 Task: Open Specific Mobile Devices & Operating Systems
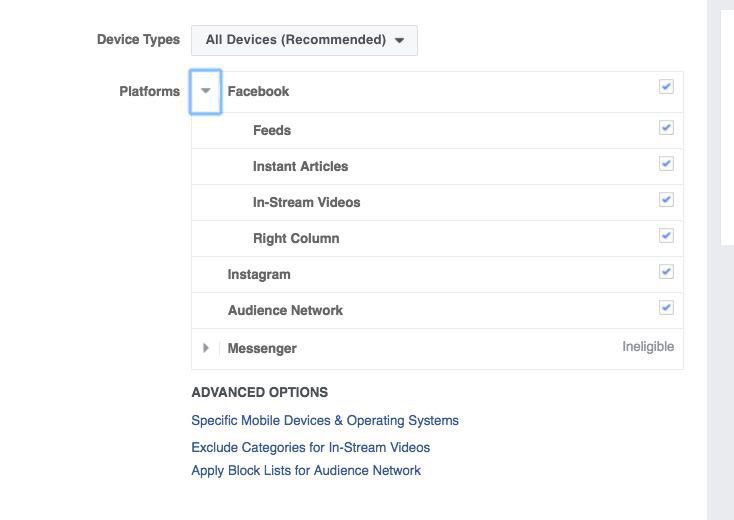325,420
